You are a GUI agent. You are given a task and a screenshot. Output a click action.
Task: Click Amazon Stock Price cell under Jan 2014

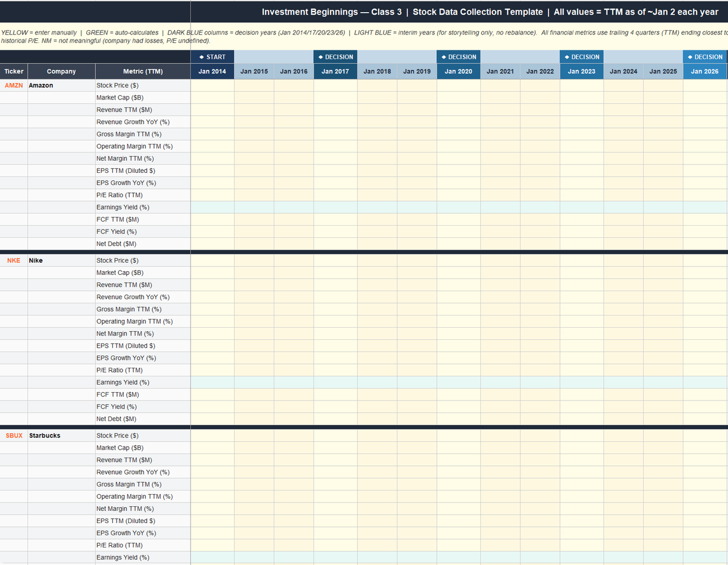click(x=212, y=86)
